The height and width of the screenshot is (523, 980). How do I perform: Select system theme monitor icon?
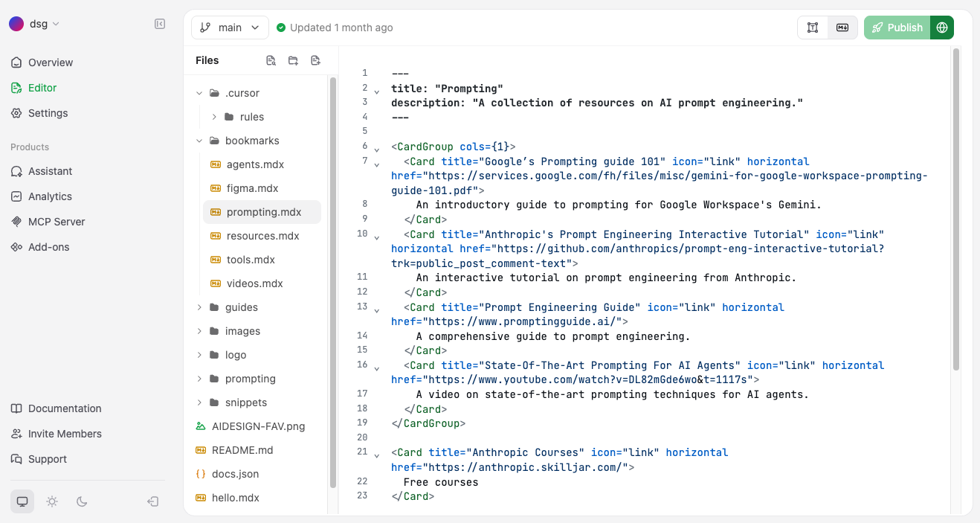[22, 501]
